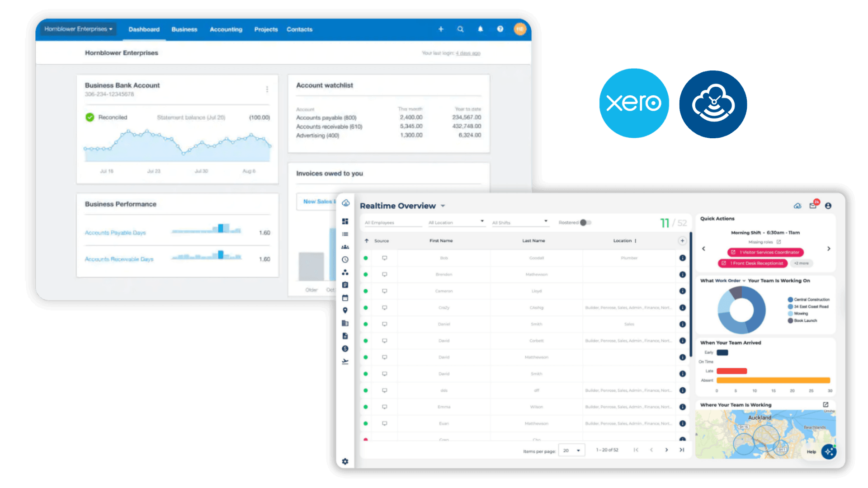Image resolution: width=868 pixels, height=488 pixels.
Task: Add a column with the table plus button
Action: (x=682, y=241)
